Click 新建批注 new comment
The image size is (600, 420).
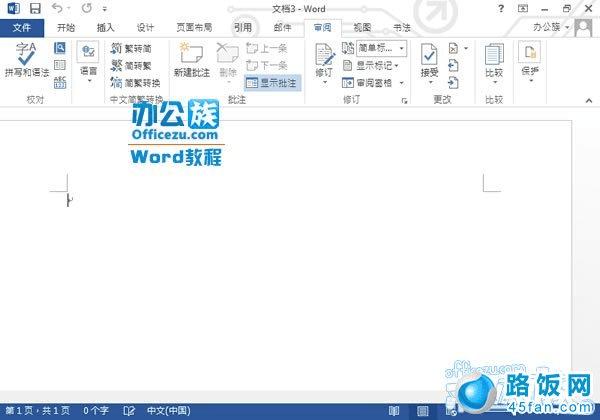192,60
